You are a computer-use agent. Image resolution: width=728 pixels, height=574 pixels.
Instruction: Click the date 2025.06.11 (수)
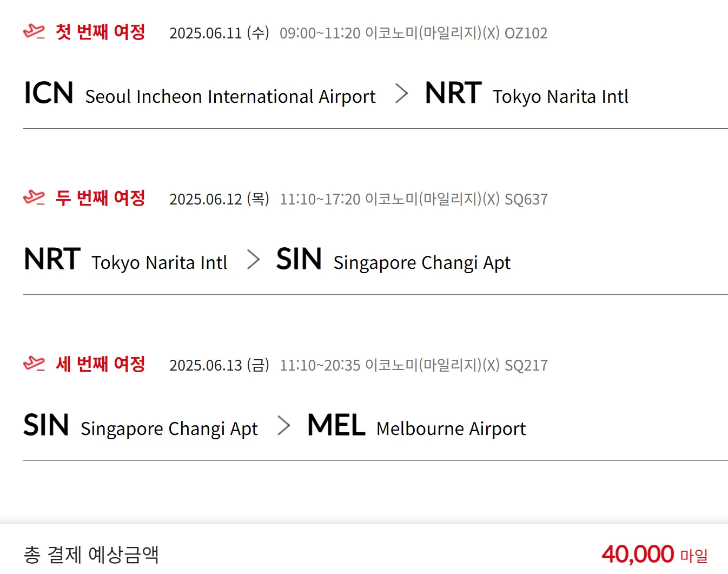(219, 33)
